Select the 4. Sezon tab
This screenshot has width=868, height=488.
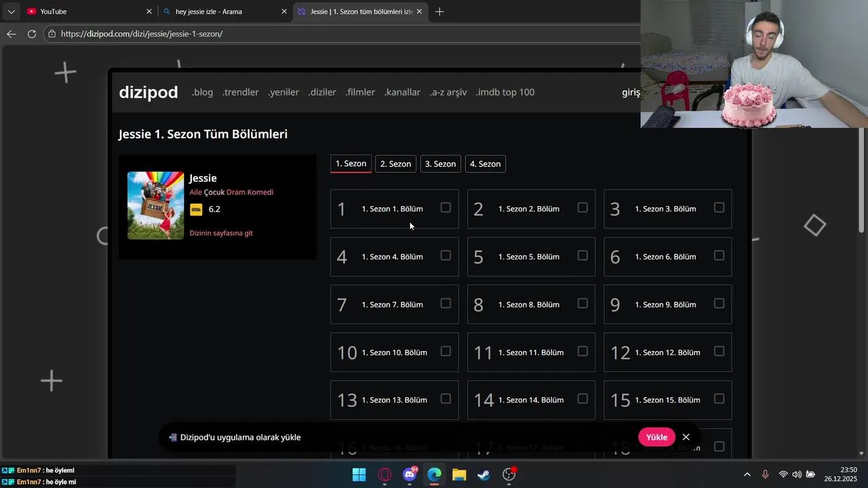pos(485,164)
